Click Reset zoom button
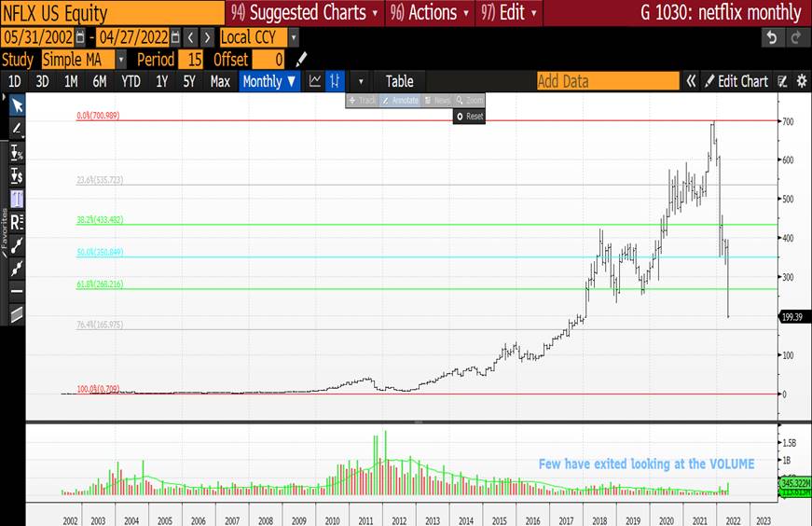Image resolution: width=812 pixels, height=526 pixels. [469, 117]
